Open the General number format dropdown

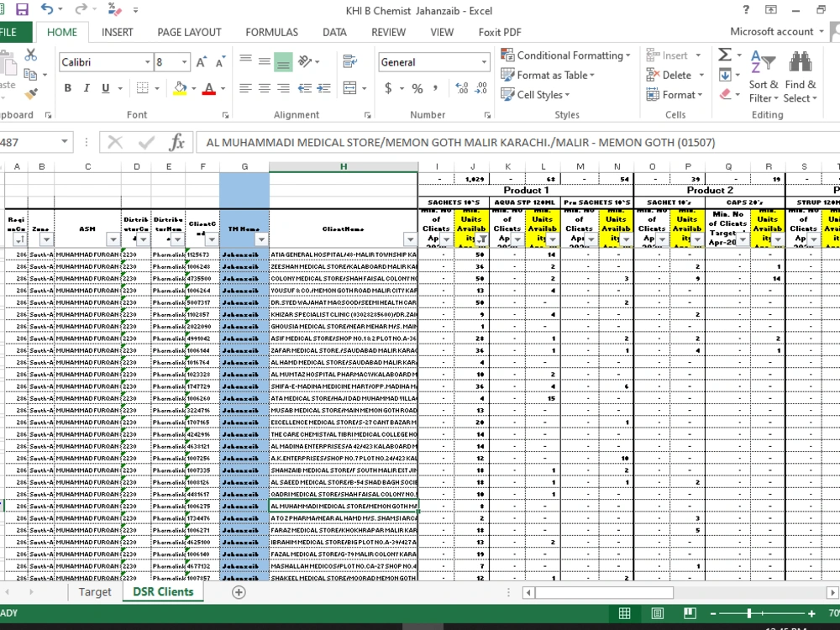484,62
